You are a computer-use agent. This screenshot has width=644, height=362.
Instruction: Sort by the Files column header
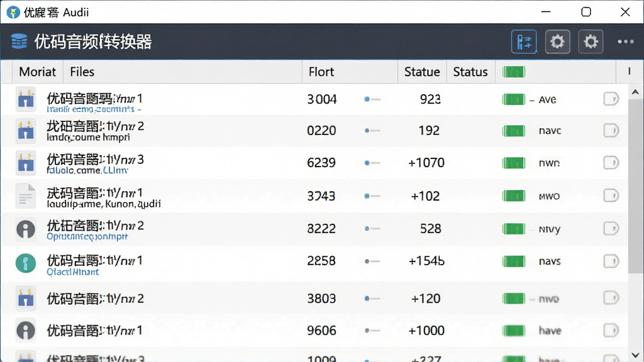[x=183, y=72]
